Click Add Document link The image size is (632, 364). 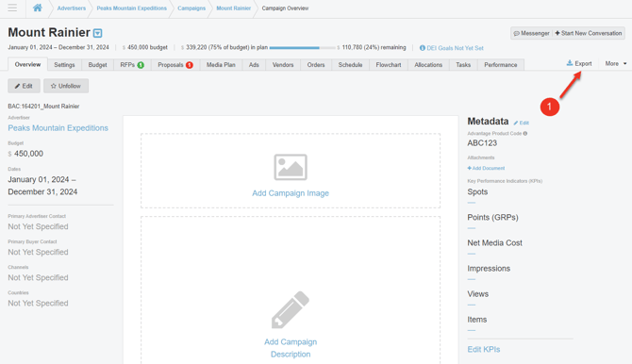[x=486, y=168]
